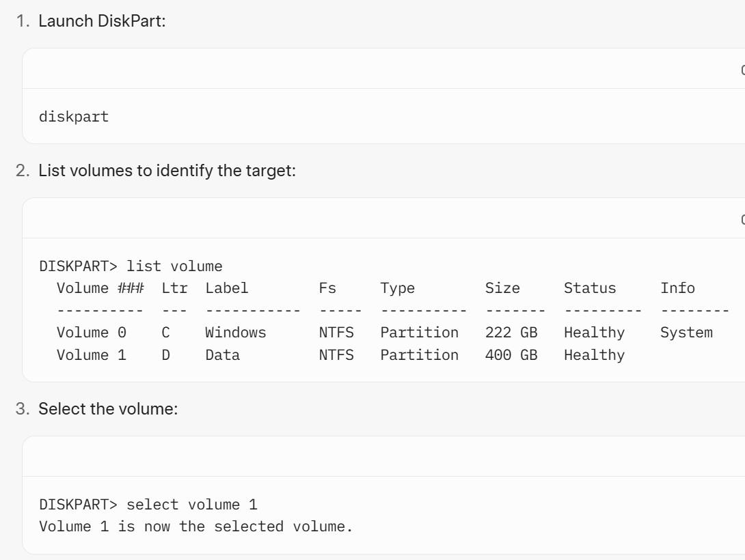Viewport: 745px width, 560px height.
Task: Click the 'Ltr' column header
Action: click(x=174, y=288)
